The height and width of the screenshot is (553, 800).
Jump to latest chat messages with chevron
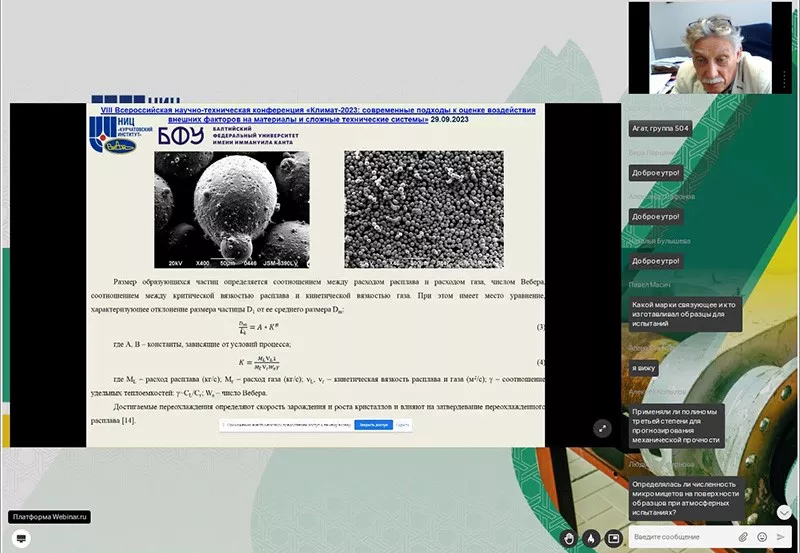pyautogui.click(x=784, y=512)
